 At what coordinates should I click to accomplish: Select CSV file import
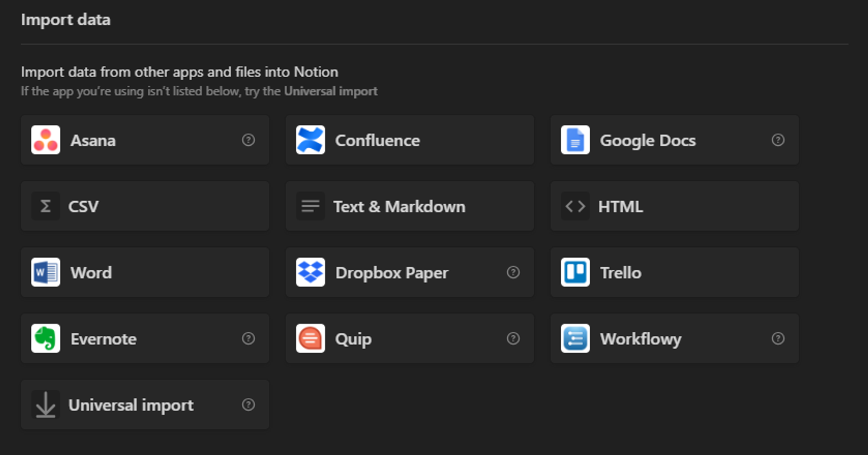coord(145,206)
